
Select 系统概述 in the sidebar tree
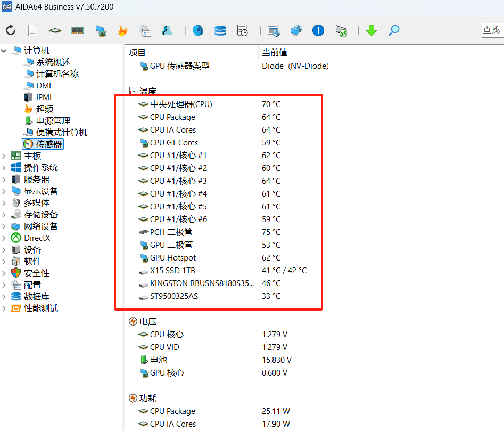pos(53,62)
